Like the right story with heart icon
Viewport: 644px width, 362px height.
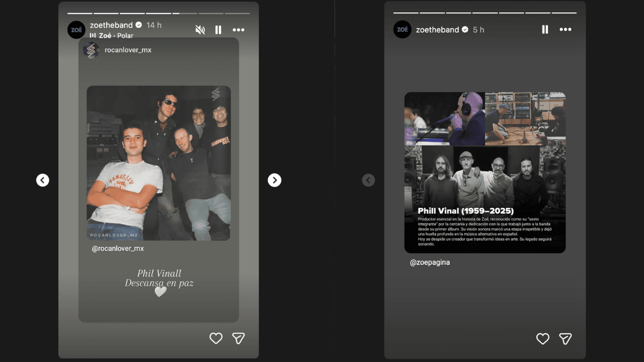(542, 339)
